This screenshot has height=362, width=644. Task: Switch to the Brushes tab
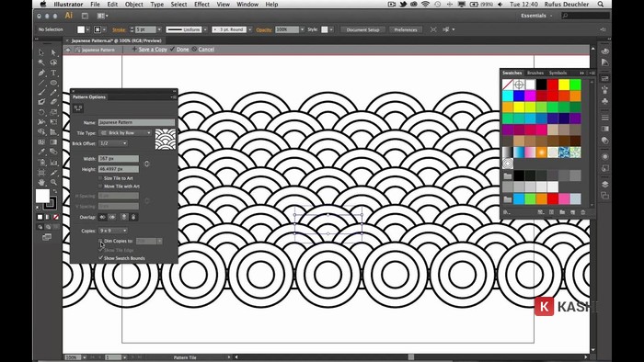[x=535, y=73]
